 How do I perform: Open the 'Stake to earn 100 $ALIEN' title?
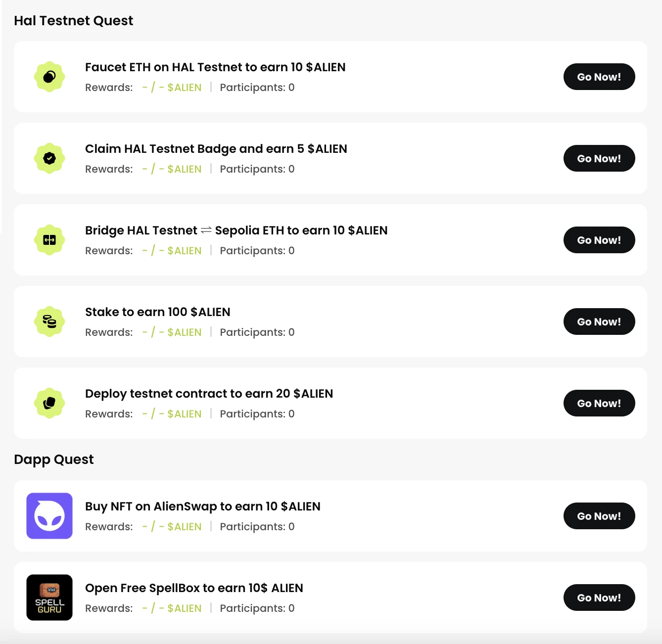point(157,312)
